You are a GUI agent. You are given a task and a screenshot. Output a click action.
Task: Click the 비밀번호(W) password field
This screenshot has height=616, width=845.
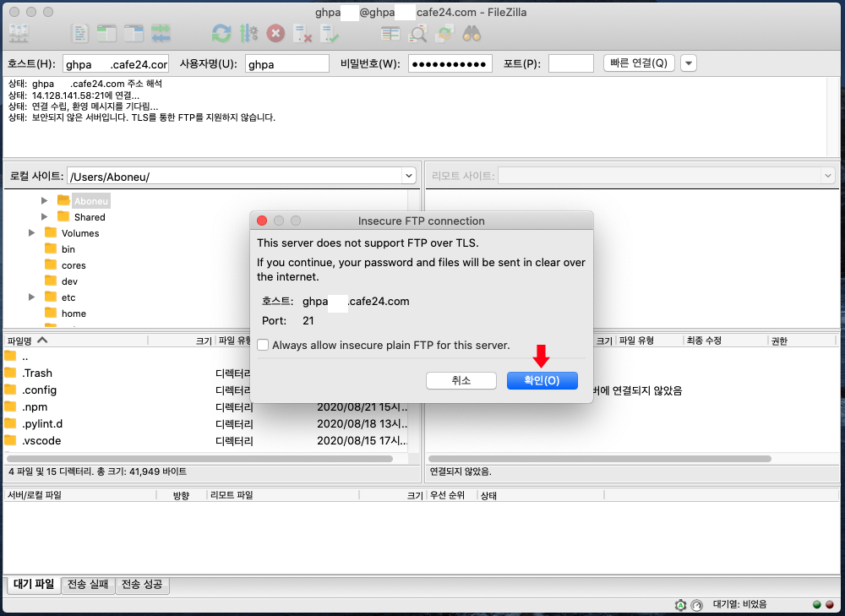point(450,63)
